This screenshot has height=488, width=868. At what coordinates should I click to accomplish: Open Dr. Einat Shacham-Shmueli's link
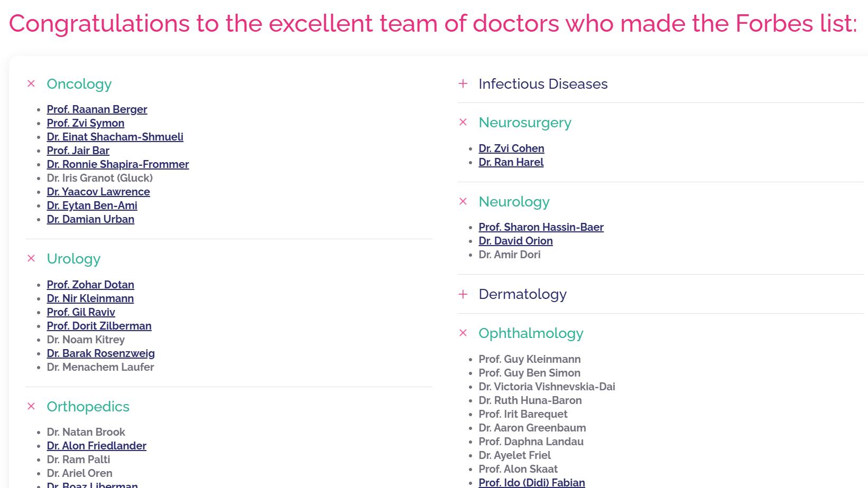tap(115, 137)
